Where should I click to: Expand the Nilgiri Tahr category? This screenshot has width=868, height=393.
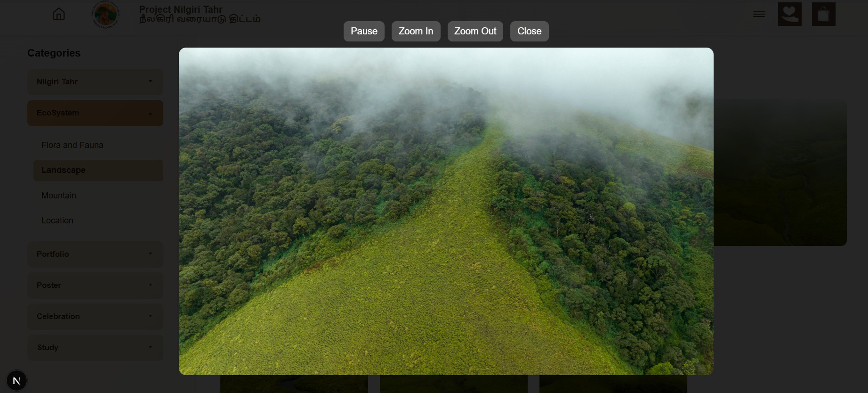point(95,82)
